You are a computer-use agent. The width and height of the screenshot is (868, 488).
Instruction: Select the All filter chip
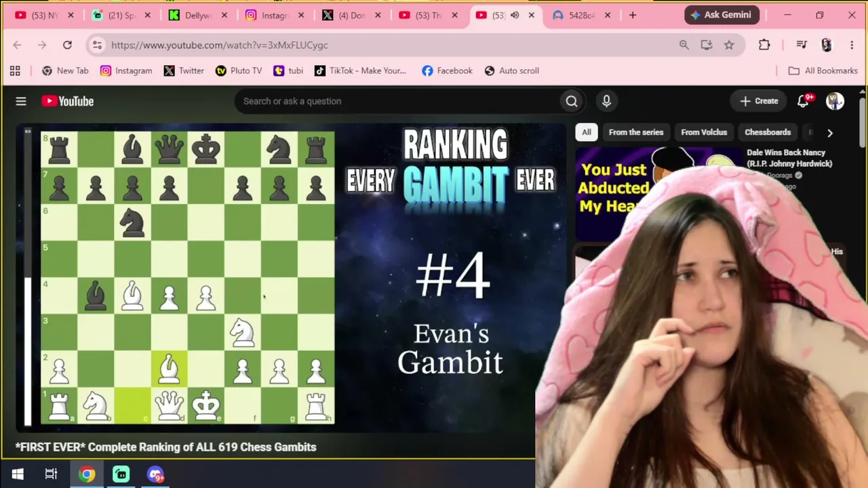point(587,132)
